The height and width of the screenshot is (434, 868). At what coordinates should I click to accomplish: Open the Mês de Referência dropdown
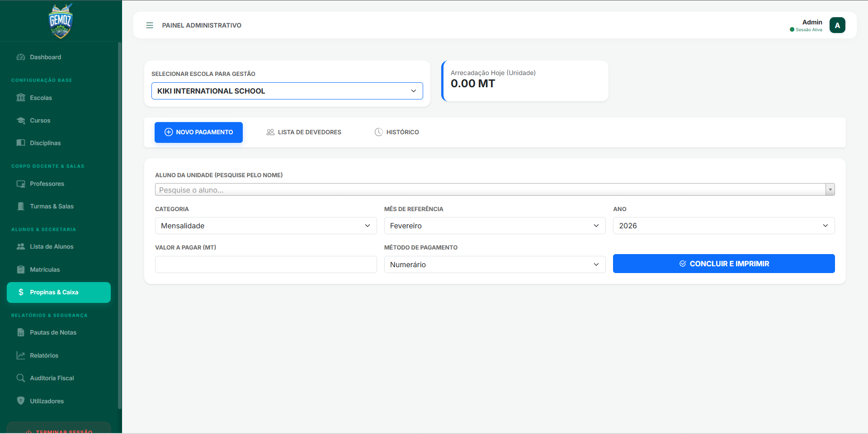(495, 226)
